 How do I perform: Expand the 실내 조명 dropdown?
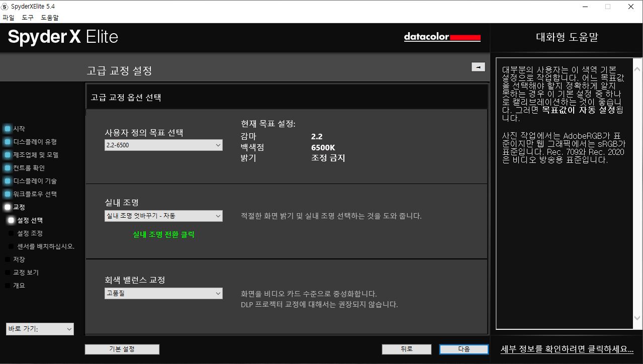(163, 216)
